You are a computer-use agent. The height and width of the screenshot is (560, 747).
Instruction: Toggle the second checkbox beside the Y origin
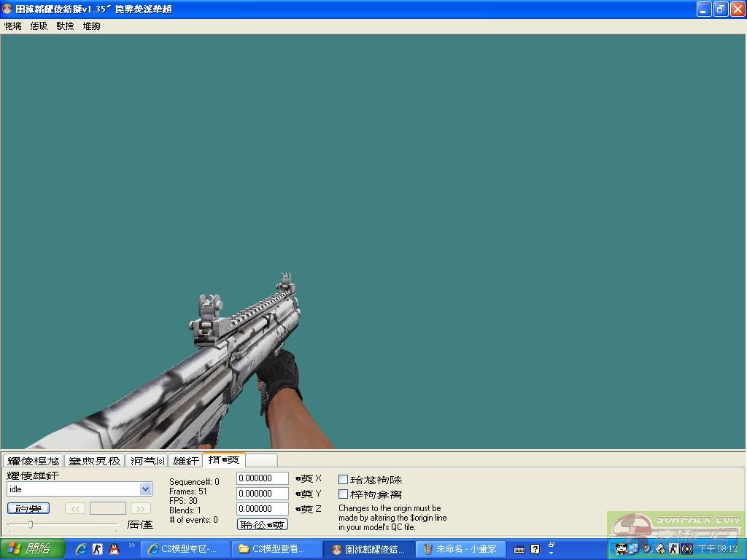343,494
